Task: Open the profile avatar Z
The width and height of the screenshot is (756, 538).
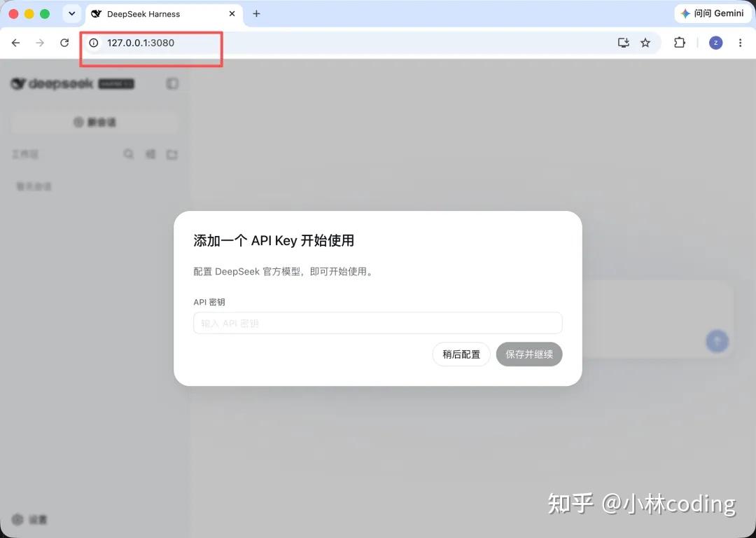Action: [715, 43]
